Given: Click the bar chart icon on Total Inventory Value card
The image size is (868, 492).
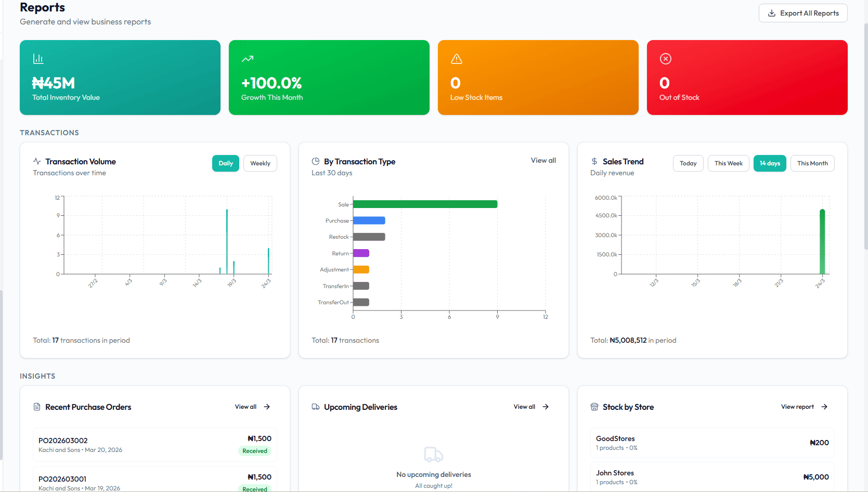Looking at the screenshot, I should [x=38, y=58].
